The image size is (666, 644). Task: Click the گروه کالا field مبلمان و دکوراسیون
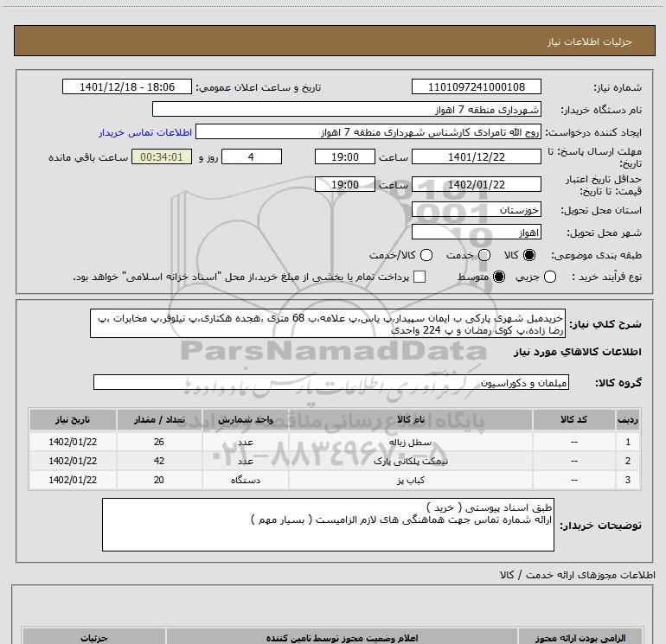tap(331, 383)
